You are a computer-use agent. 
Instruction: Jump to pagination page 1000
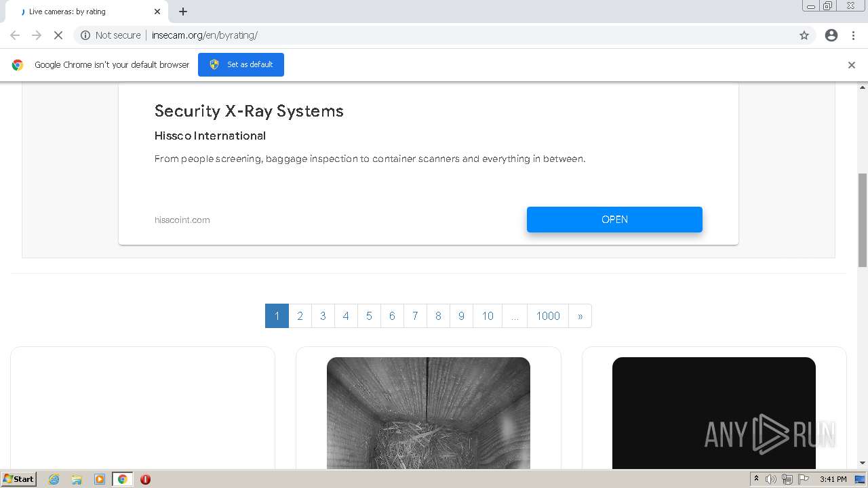548,316
